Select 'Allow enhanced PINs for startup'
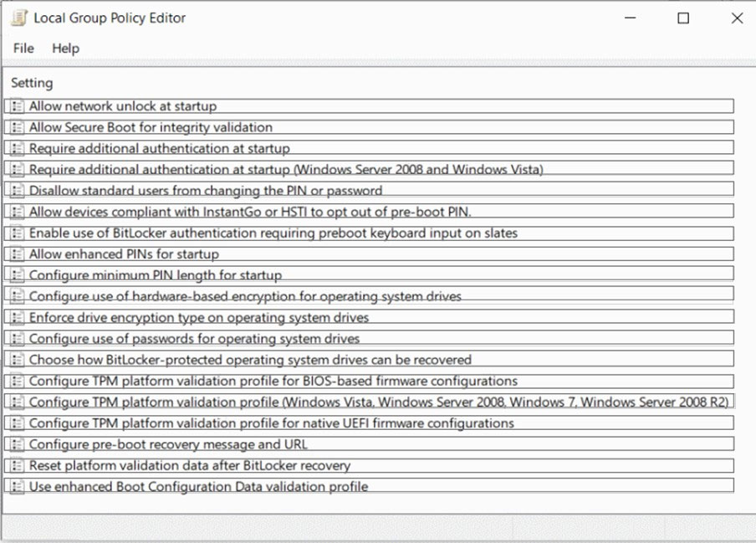Screen dimensions: 756x543 point(370,254)
